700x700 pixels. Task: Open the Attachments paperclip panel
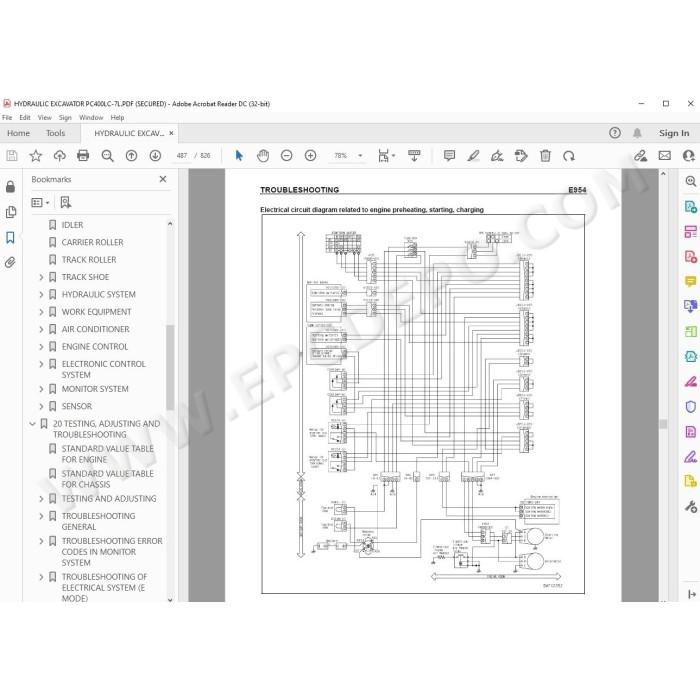[x=10, y=262]
